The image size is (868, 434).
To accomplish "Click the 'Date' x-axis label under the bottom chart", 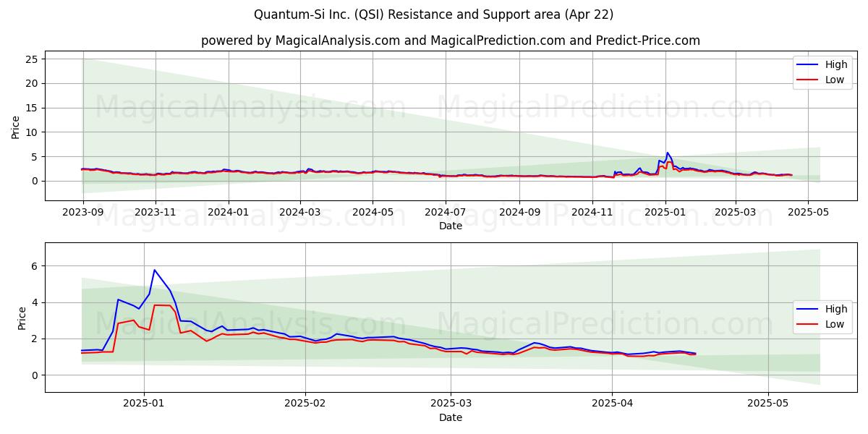I will pos(451,417).
